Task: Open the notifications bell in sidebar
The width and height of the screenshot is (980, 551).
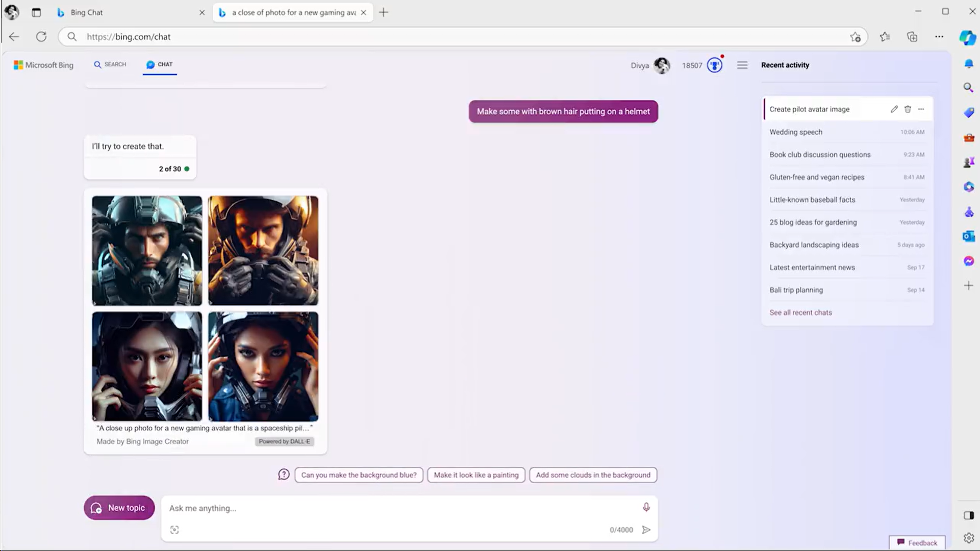Action: click(x=968, y=63)
